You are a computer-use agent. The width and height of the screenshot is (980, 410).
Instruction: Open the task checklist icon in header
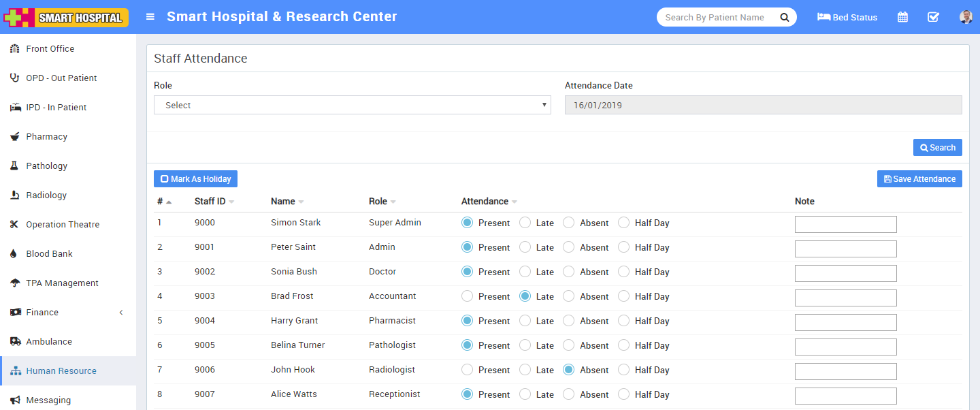tap(933, 17)
